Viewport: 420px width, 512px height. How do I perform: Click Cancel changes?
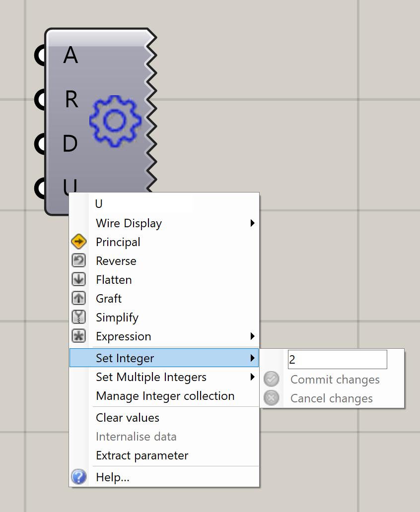331,398
